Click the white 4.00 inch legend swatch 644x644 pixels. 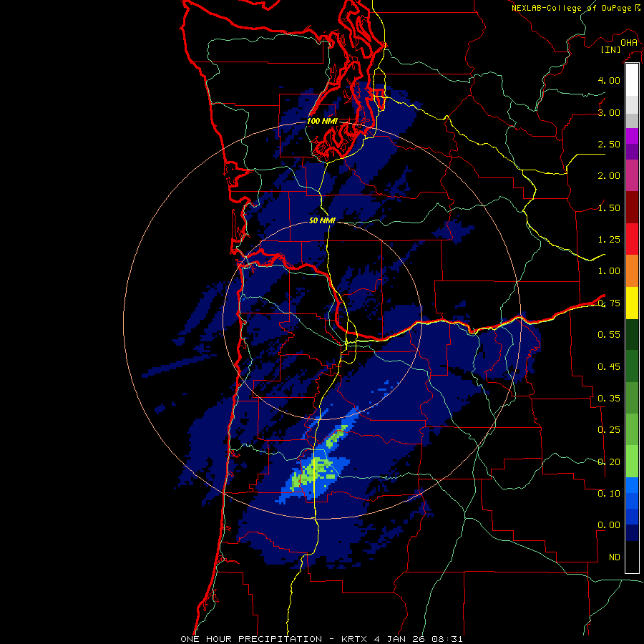pyautogui.click(x=632, y=80)
